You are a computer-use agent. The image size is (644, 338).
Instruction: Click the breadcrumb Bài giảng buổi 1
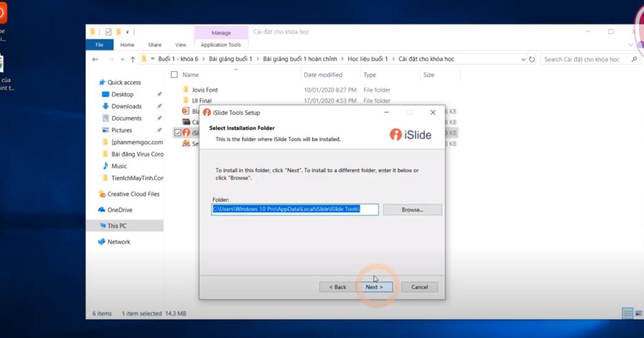click(x=230, y=59)
